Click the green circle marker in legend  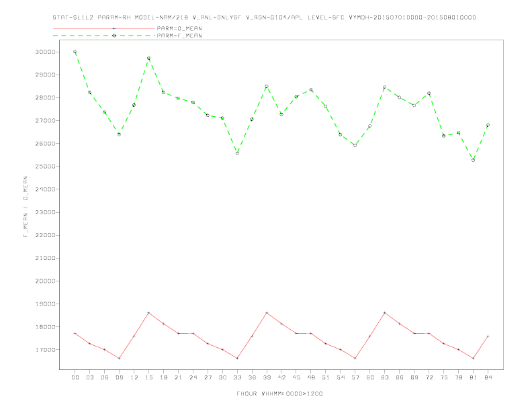click(x=114, y=36)
